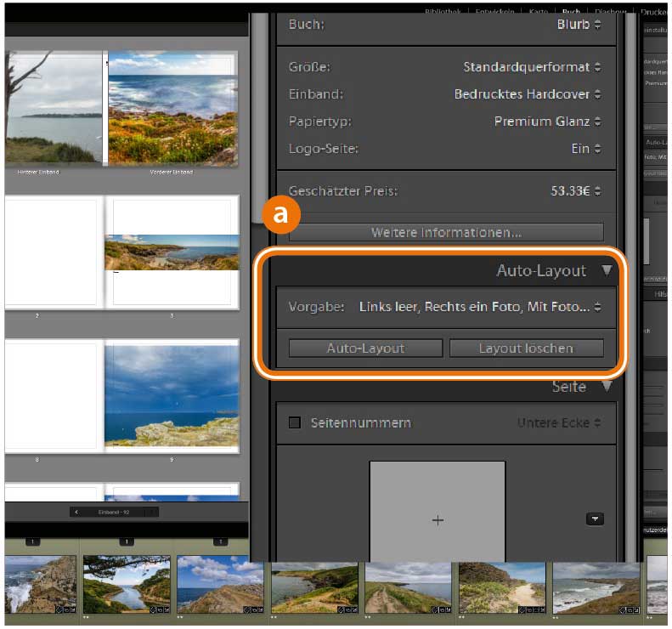672x629 pixels.
Task: Click develop adjustments badge on rocky shoreline thumbnail
Action: [636, 610]
